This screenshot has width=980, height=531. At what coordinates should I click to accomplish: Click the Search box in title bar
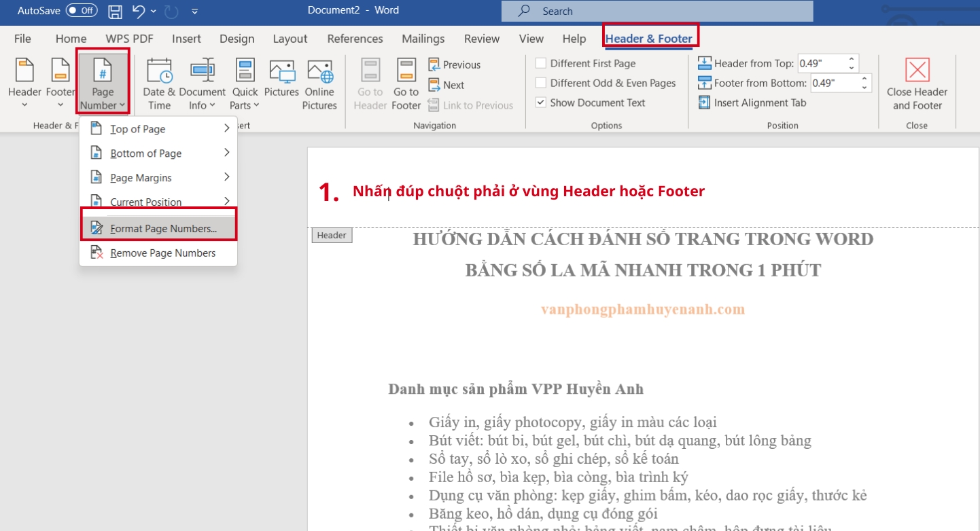click(x=657, y=11)
